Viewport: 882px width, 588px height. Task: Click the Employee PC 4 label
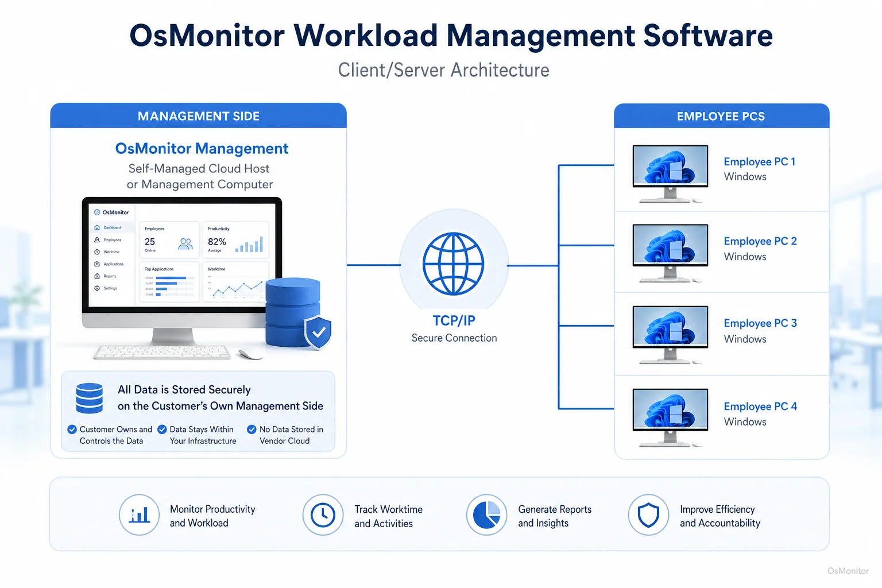click(x=760, y=407)
